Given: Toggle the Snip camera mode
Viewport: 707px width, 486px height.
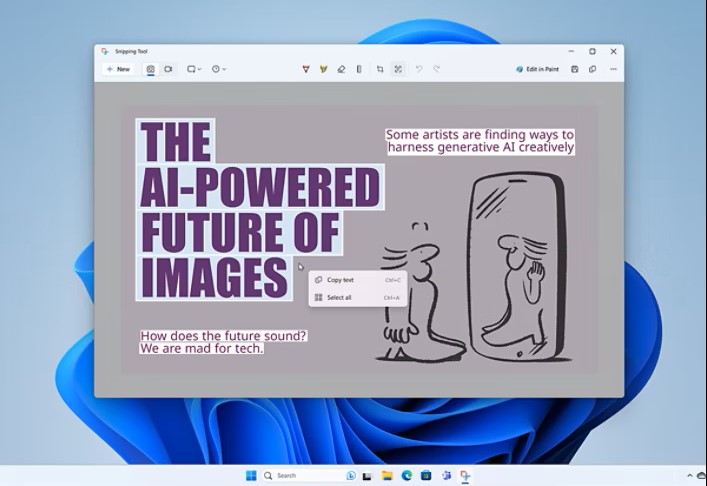Looking at the screenshot, I should (151, 69).
